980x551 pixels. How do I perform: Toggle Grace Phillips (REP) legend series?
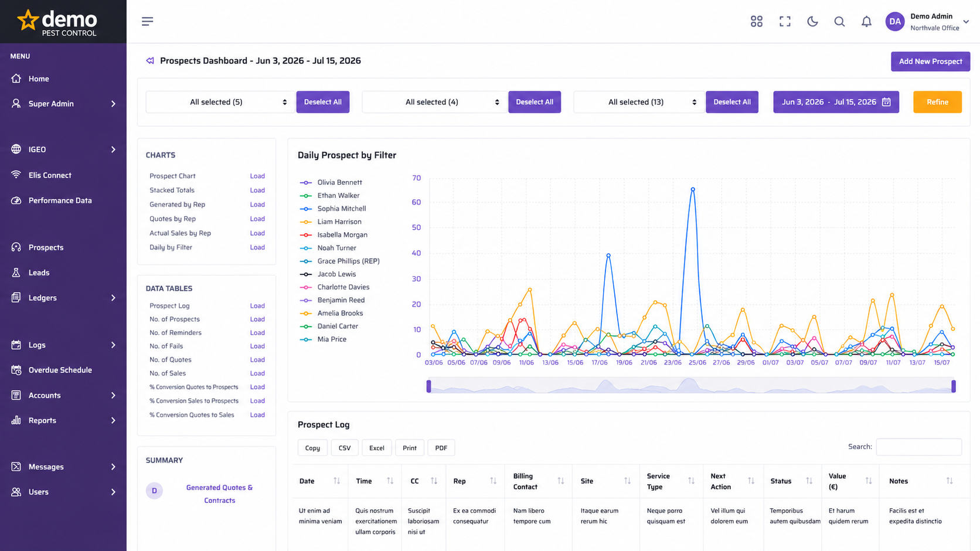(340, 261)
